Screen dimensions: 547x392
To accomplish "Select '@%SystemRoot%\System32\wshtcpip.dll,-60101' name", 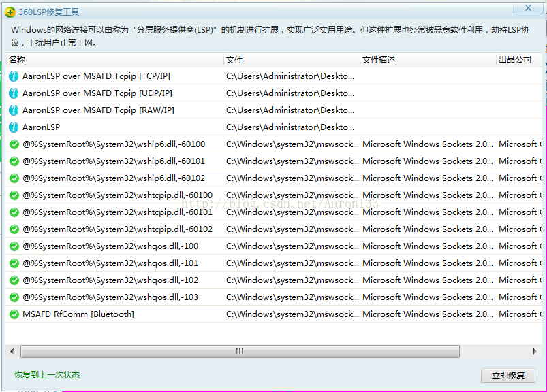I will (x=118, y=212).
